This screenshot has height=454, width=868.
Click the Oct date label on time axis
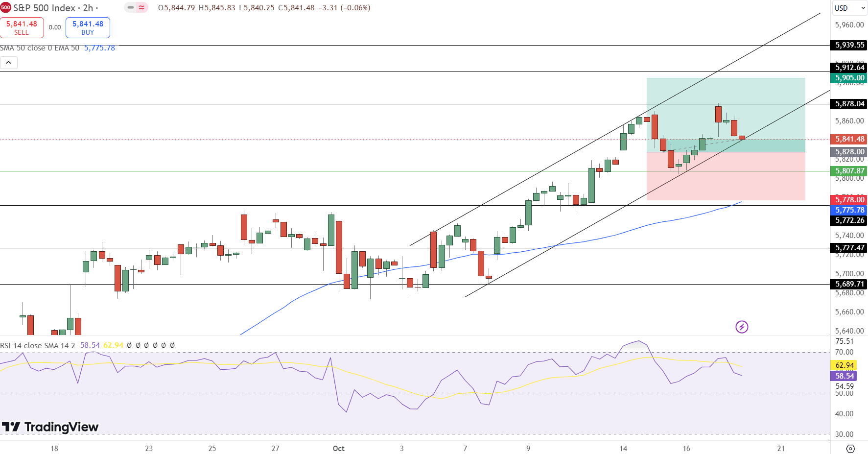(x=338, y=448)
